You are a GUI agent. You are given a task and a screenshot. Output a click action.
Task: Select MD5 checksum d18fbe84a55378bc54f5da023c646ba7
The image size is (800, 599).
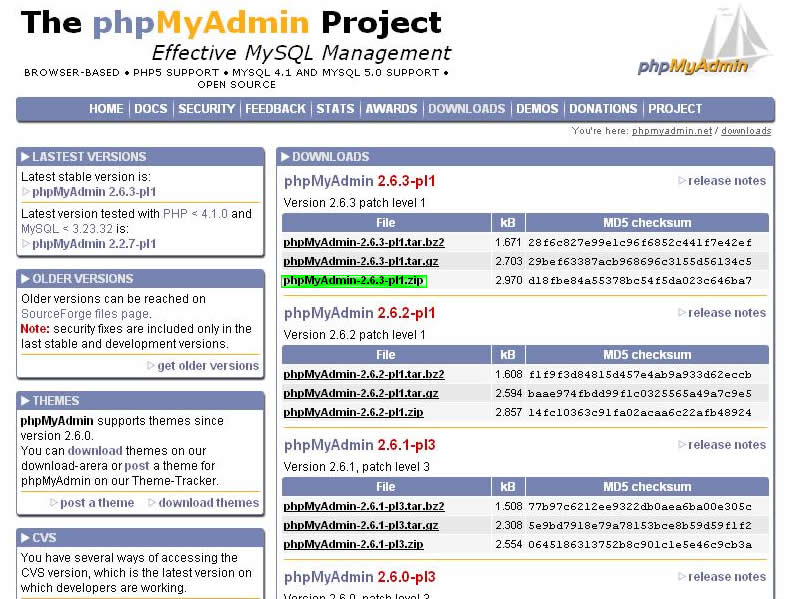(x=640, y=281)
